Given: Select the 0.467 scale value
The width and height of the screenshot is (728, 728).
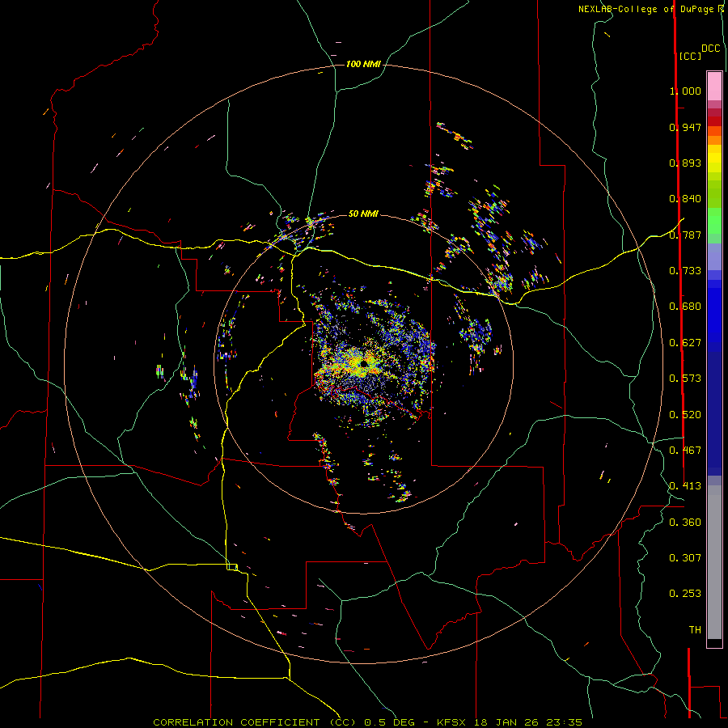Looking at the screenshot, I should coord(685,451).
